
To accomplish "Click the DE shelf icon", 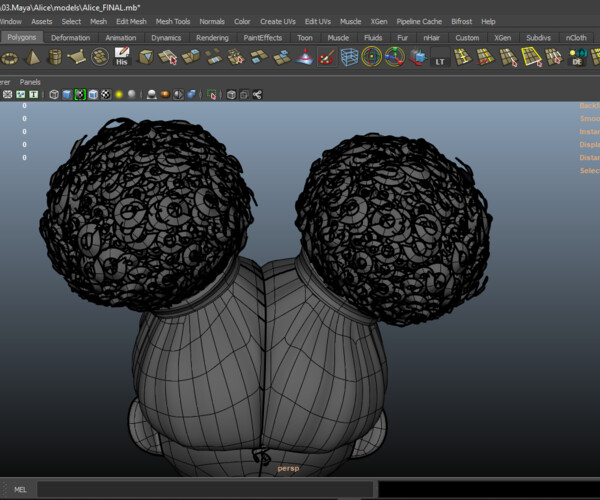I will tap(577, 57).
